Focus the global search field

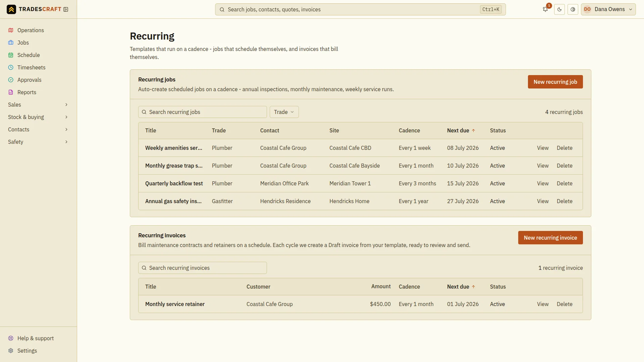point(360,9)
